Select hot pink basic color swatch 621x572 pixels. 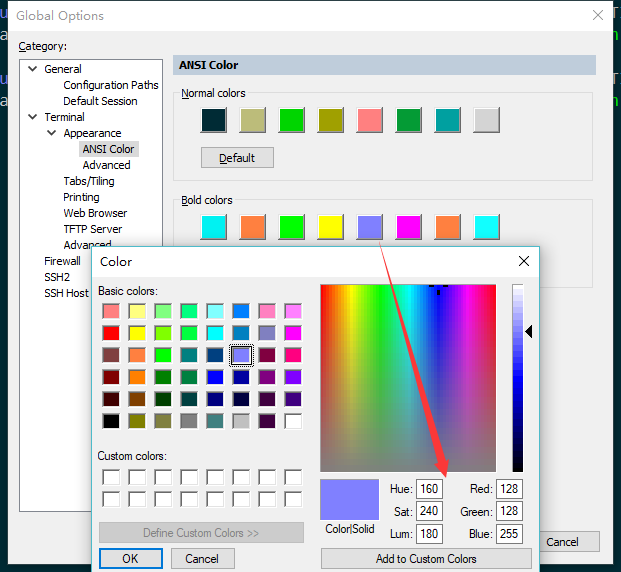click(293, 355)
